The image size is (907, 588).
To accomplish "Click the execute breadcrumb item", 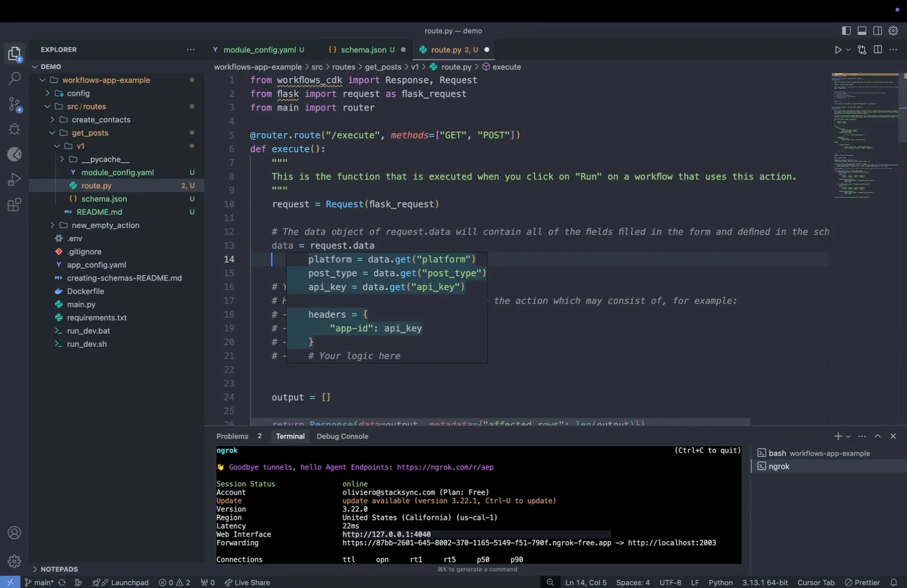I will click(x=502, y=67).
